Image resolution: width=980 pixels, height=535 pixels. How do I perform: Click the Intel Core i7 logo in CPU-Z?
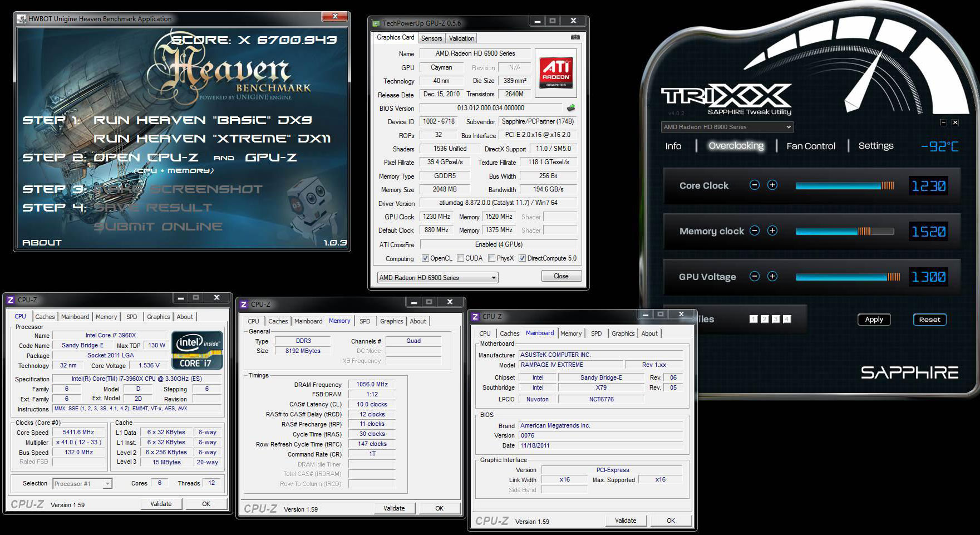[x=198, y=350]
